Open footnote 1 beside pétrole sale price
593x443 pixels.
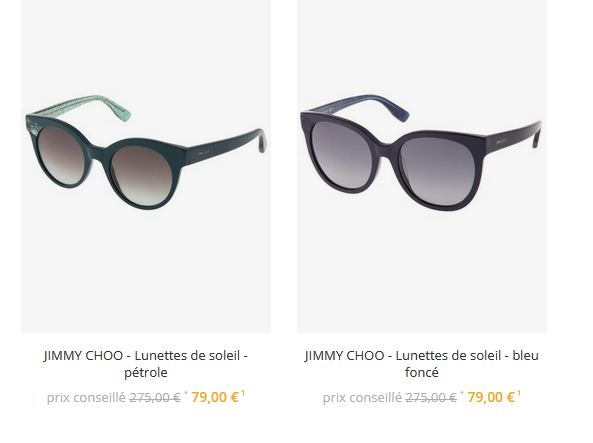243,393
